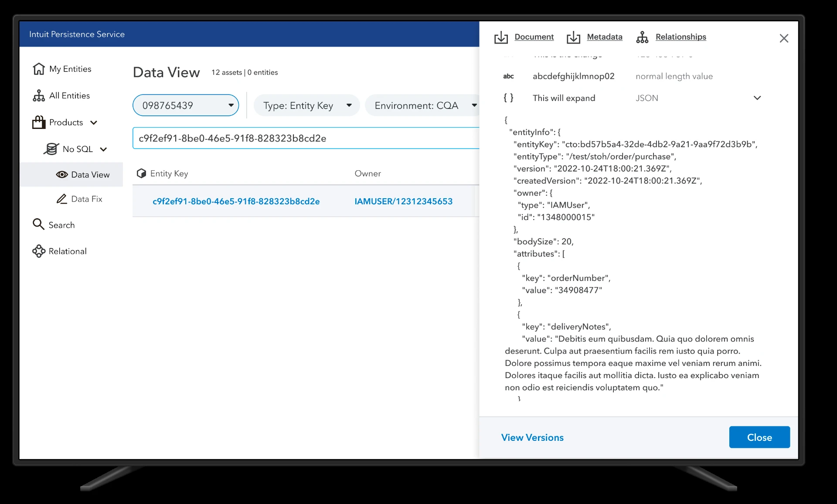
Task: Click the Entity Key column cube icon
Action: [x=141, y=173]
